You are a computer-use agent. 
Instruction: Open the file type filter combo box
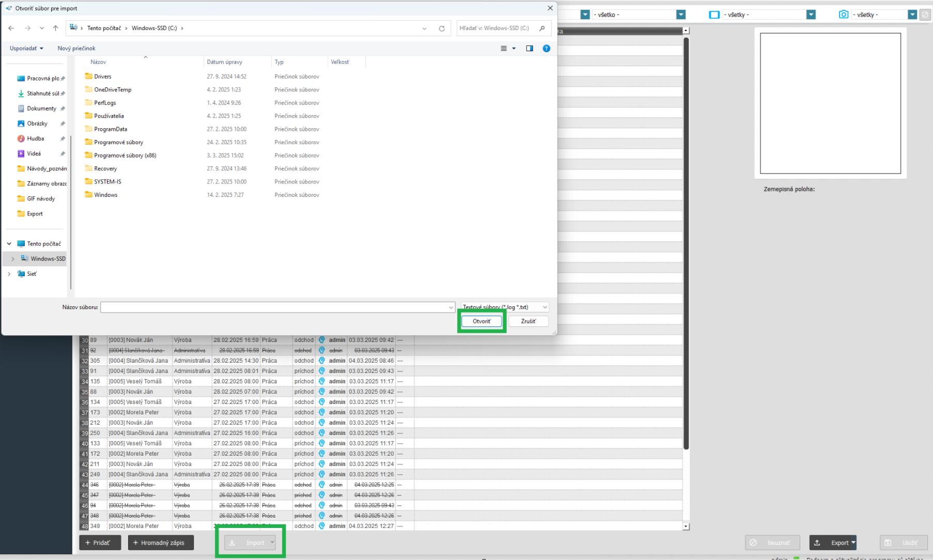[x=505, y=307]
